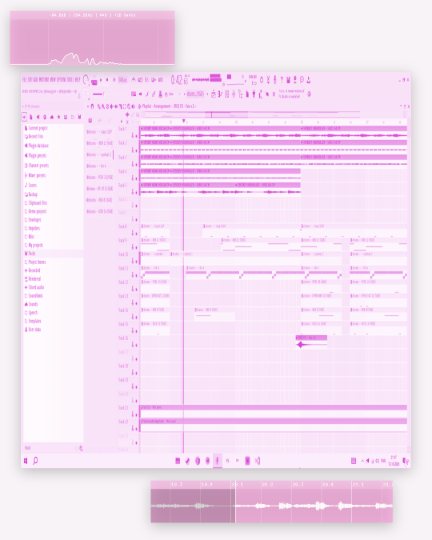Select the first pattern in the playlist picker
Screen dimensions: 432x540
click(x=99, y=132)
